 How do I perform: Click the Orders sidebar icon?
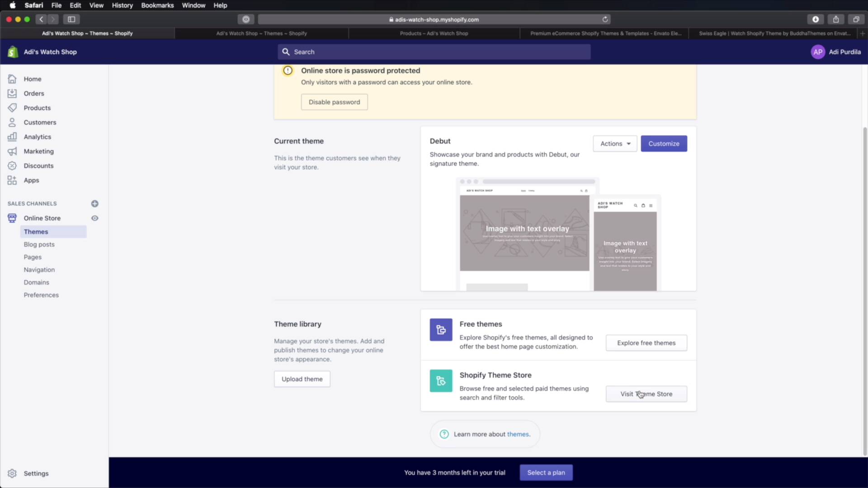pos(12,94)
